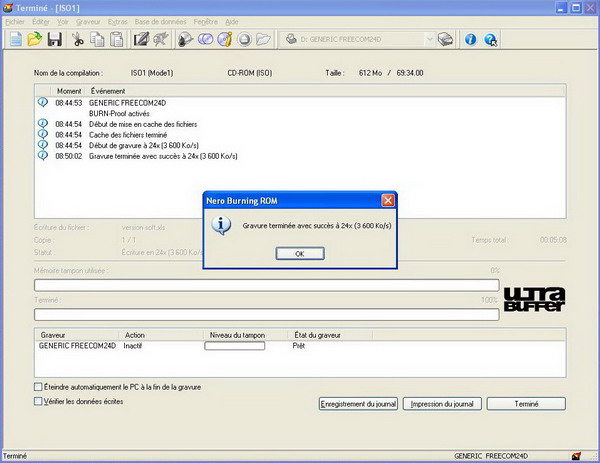
Task: Enable automatic PC shutdown after burning
Action: pyautogui.click(x=38, y=387)
